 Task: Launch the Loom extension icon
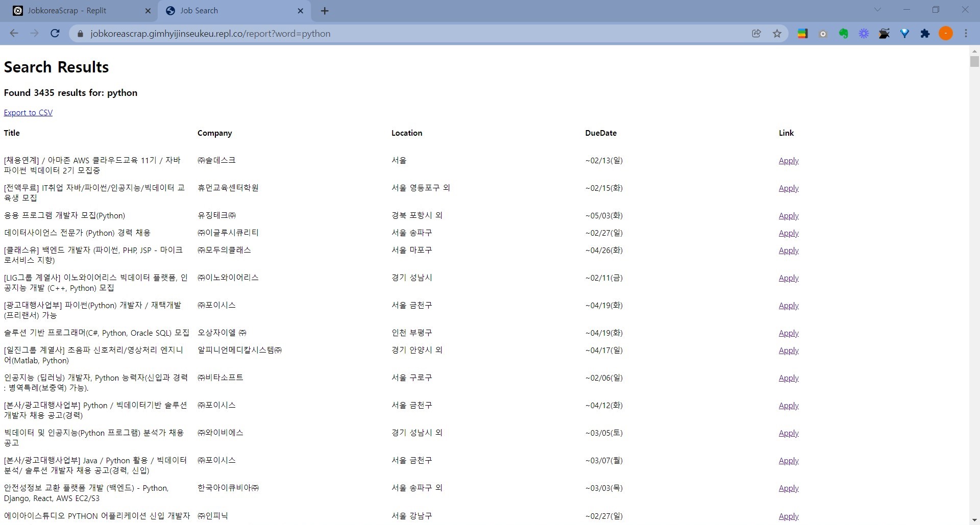coord(864,34)
